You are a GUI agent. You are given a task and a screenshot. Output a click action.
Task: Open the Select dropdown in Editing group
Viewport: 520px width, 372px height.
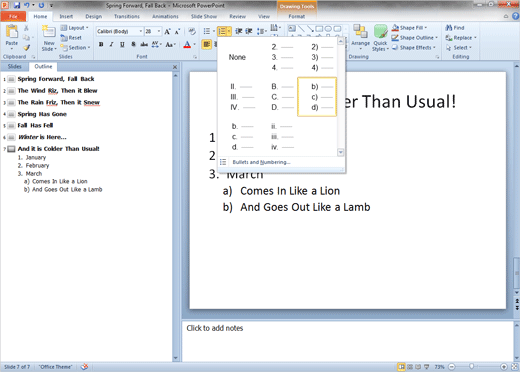[x=459, y=48]
